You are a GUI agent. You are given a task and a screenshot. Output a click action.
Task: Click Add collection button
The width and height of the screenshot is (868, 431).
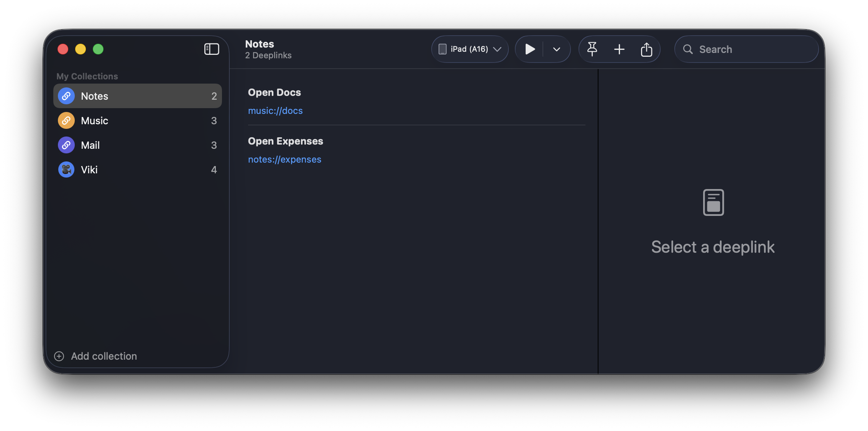[x=95, y=356]
